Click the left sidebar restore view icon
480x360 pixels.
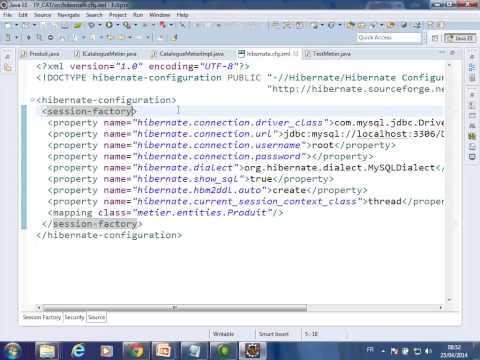click(8, 57)
